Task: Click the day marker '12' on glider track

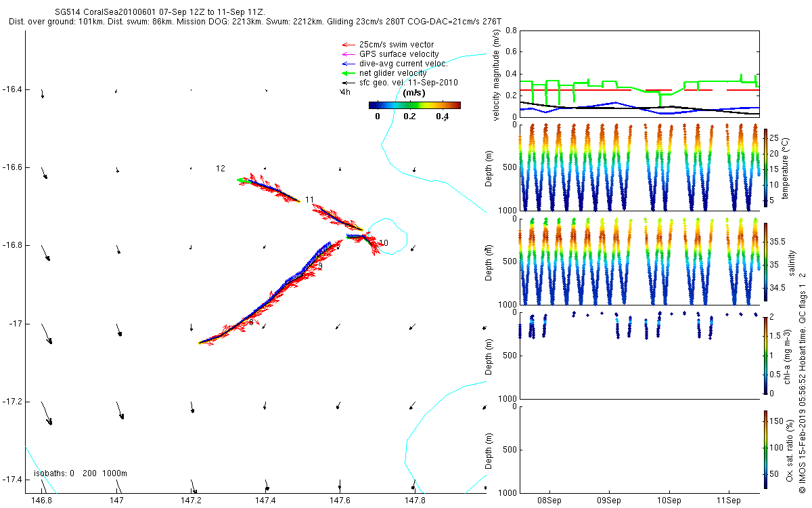Action: tap(221, 168)
